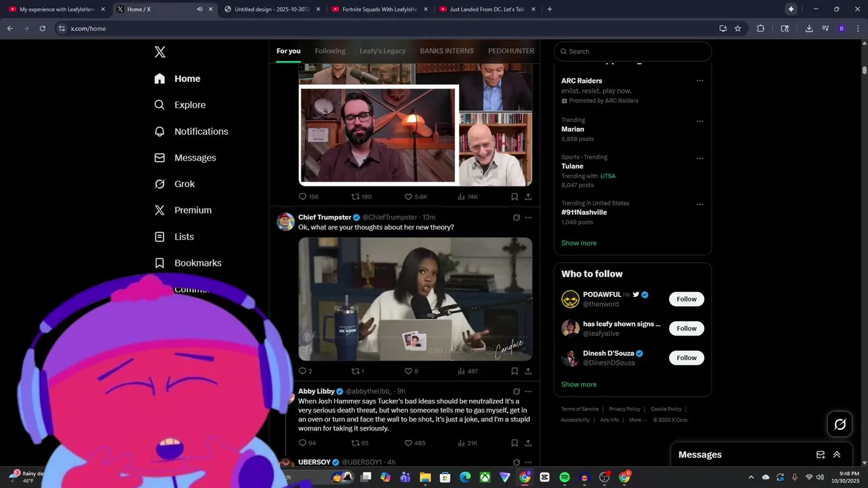Open Spotify from the taskbar
Viewport: 868px width, 488px height.
(x=564, y=477)
